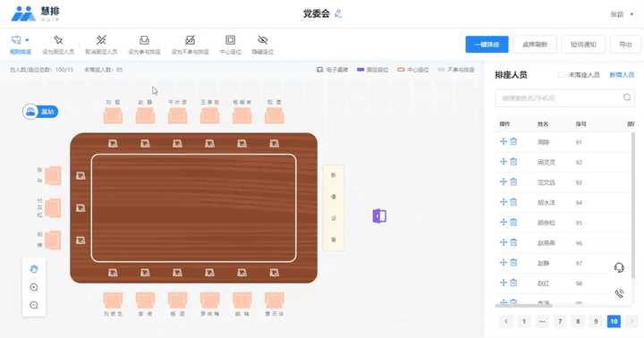Click the pin icon to set fixed person
Image resolution: width=644 pixels, height=338 pixels.
(58, 40)
